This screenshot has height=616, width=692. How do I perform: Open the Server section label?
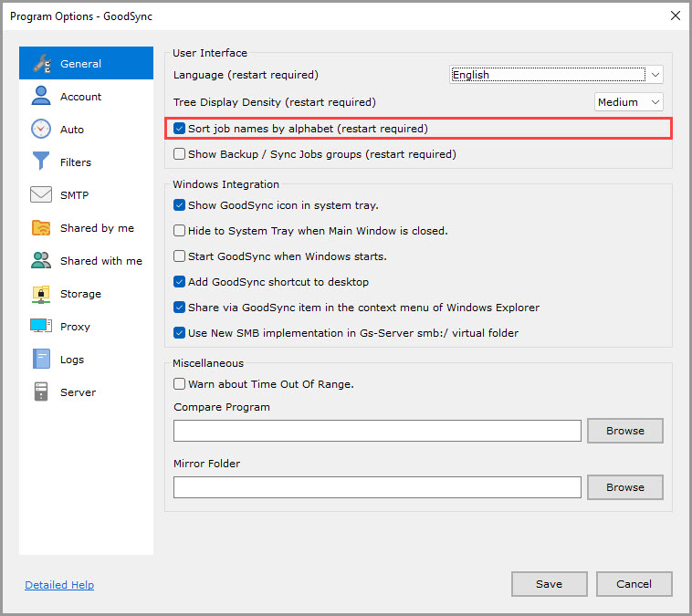coord(79,392)
